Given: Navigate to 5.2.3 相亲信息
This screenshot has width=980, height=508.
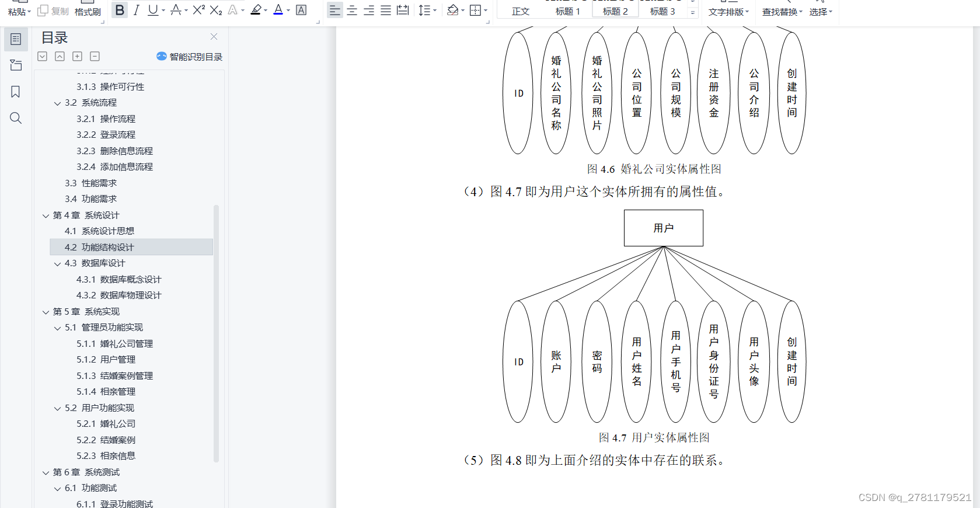Looking at the screenshot, I should (106, 455).
